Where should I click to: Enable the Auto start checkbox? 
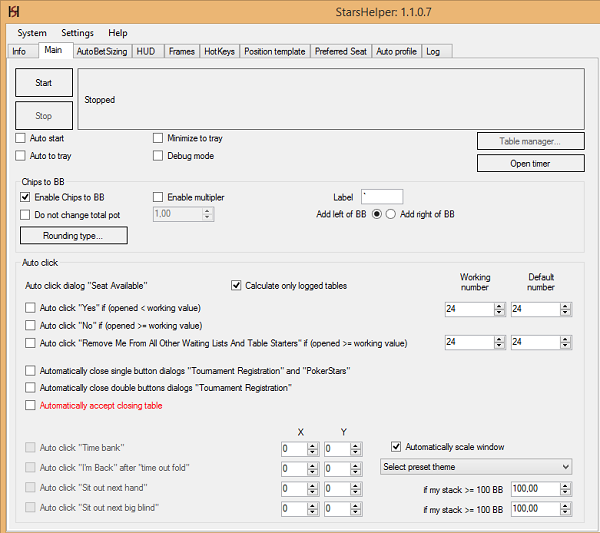tap(20, 138)
